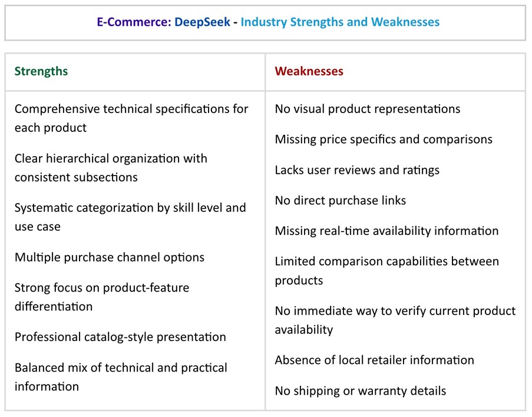Click Missing real-time availability information

click(386, 231)
